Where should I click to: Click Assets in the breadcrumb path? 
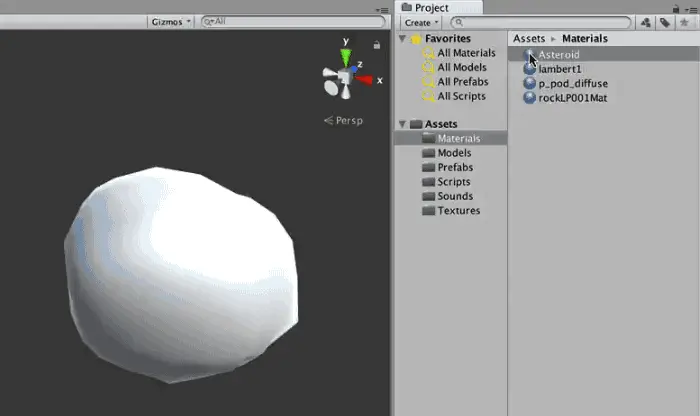point(529,38)
